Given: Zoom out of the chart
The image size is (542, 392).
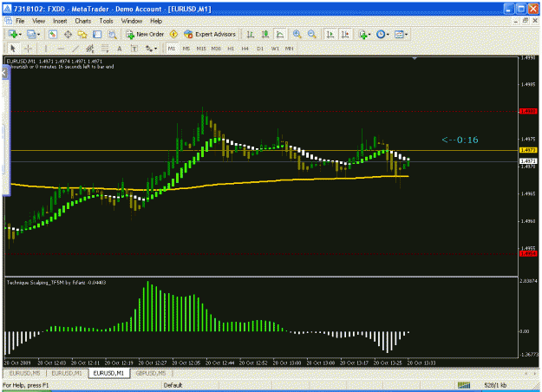Looking at the screenshot, I should (x=312, y=34).
